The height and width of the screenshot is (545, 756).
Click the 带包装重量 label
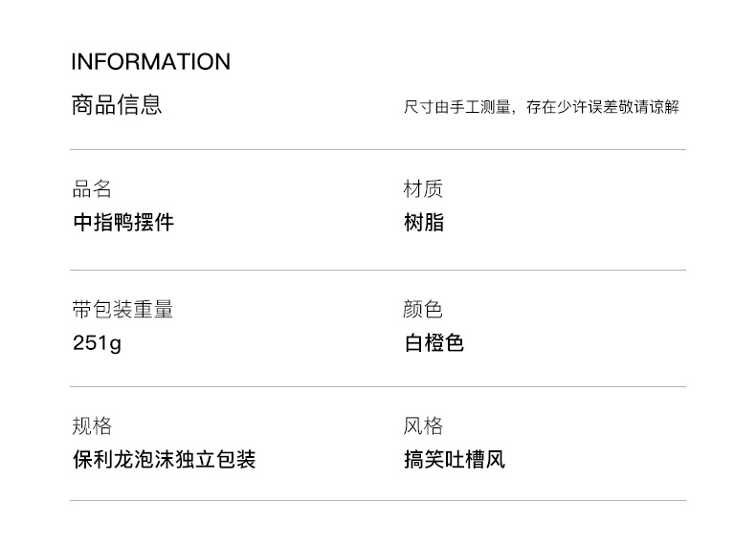click(122, 310)
